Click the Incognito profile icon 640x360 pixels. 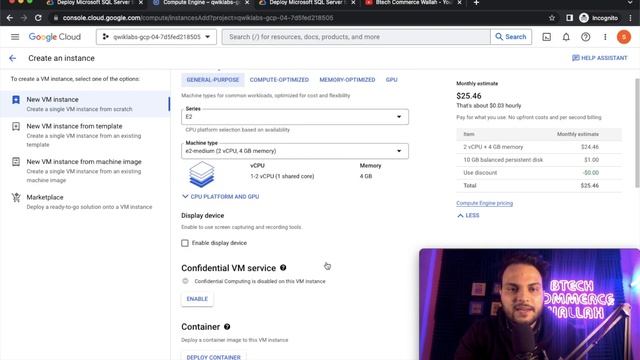(x=584, y=18)
